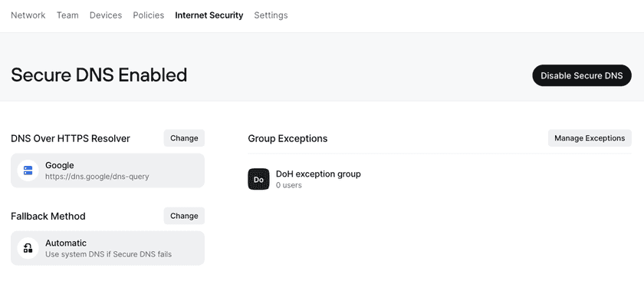Click Disable Secure DNS button
The width and height of the screenshot is (644, 288).
(x=582, y=75)
